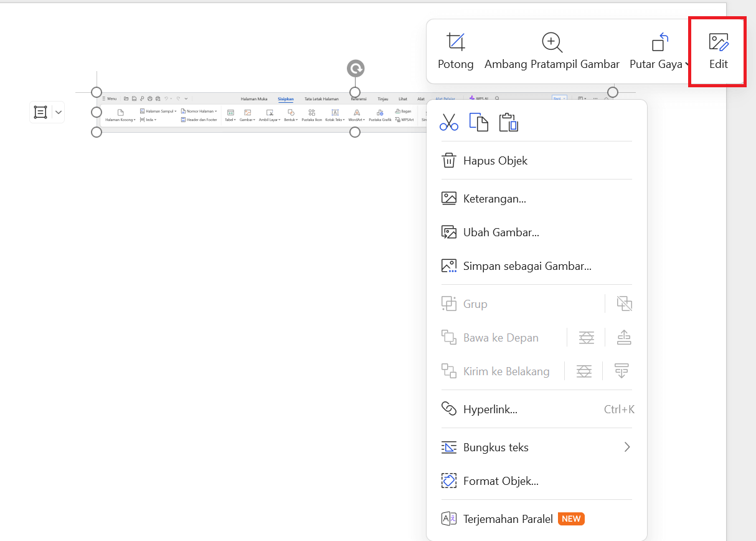Choose Simpan sebagai Gambar...

pyautogui.click(x=527, y=266)
